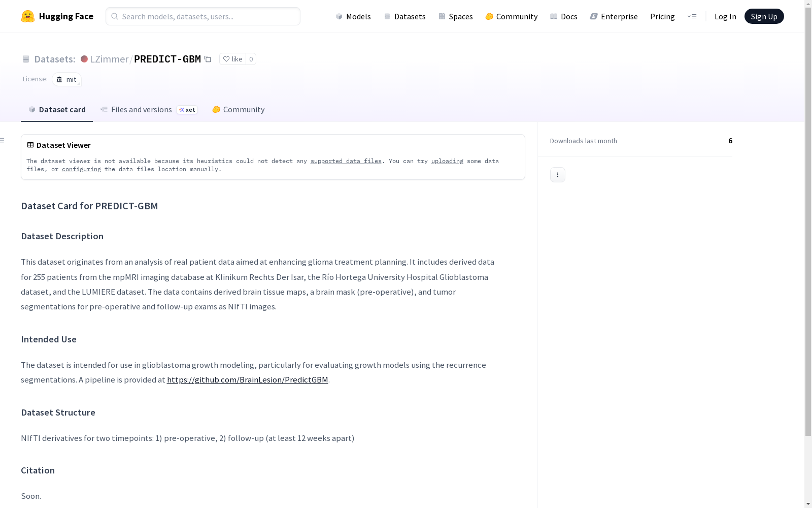The height and width of the screenshot is (508, 812).
Task: Click the PREDICT-GBM dataset title
Action: (167, 59)
